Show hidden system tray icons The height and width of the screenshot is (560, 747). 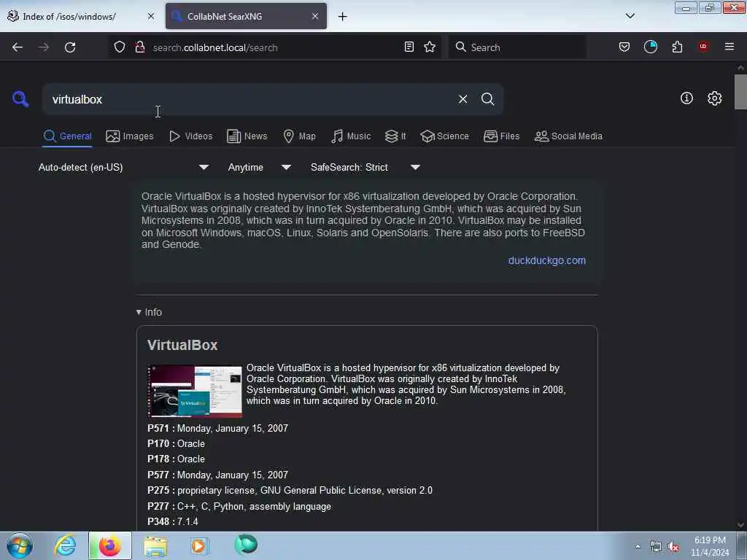tap(638, 546)
